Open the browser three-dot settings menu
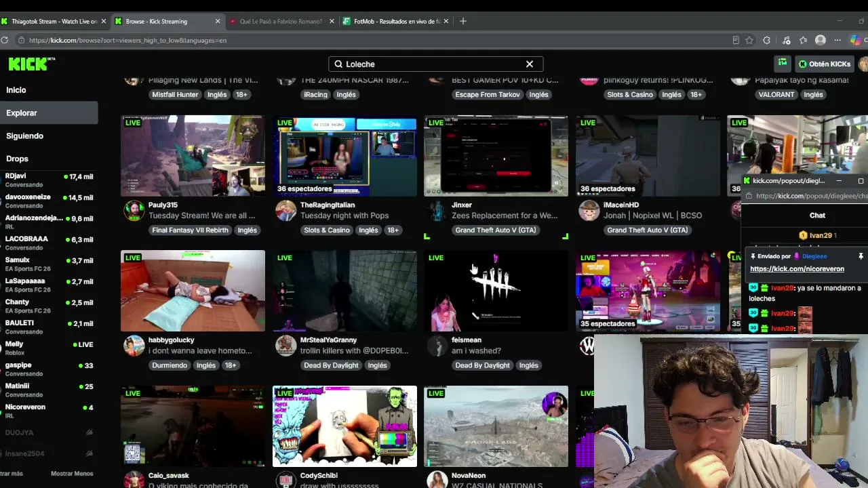Viewport: 868px width, 488px height. coord(838,40)
